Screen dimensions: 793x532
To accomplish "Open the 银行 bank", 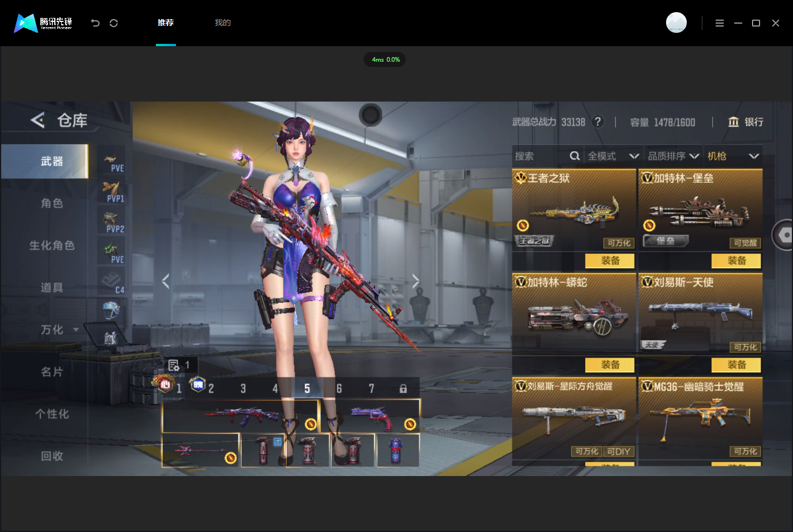I will tap(746, 122).
